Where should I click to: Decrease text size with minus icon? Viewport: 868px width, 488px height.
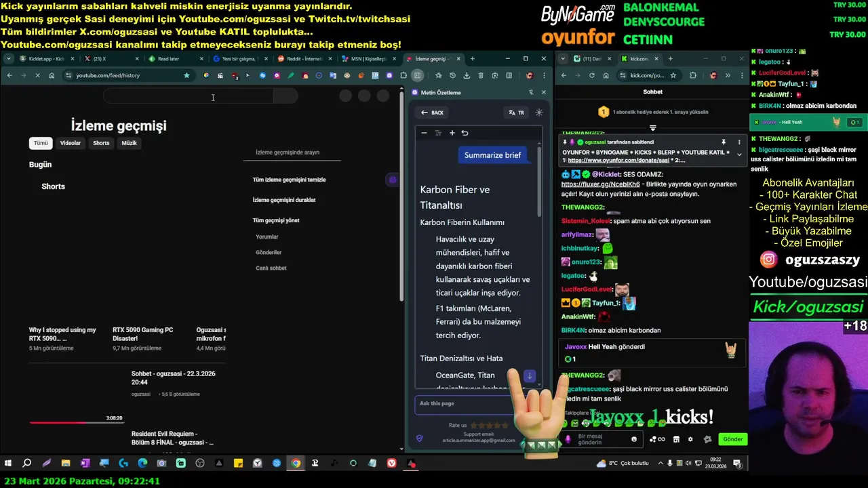point(424,133)
